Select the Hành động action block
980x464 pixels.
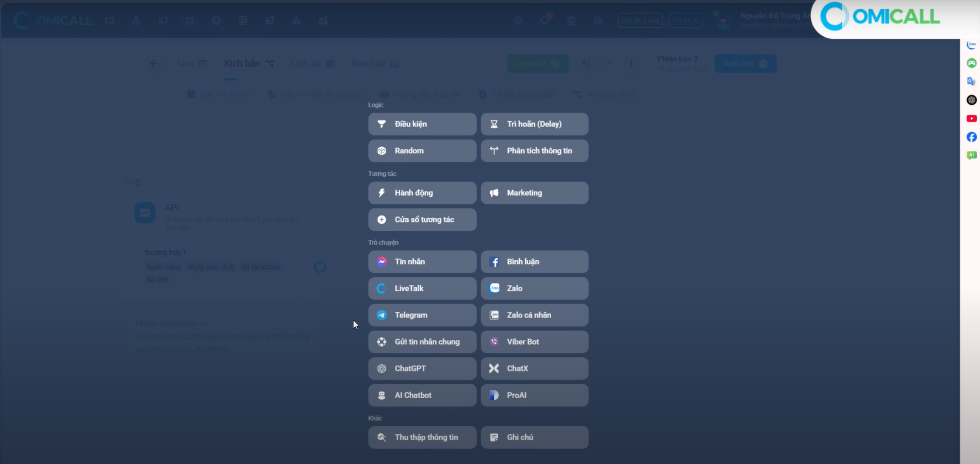pos(422,193)
